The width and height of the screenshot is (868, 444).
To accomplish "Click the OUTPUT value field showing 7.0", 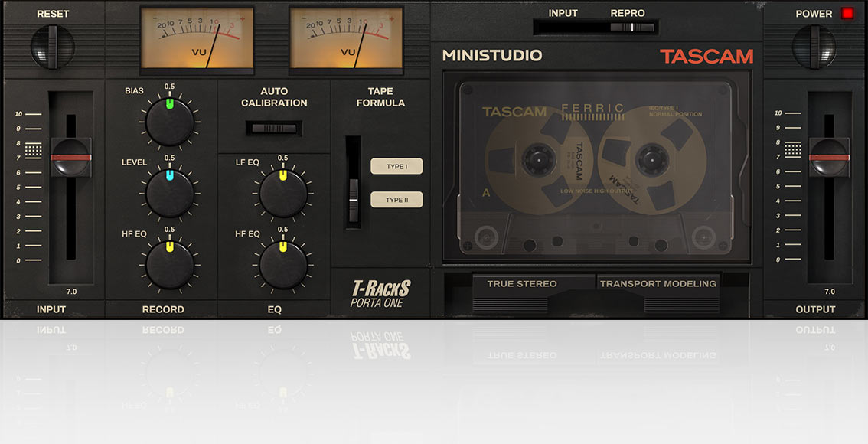I will [829, 291].
